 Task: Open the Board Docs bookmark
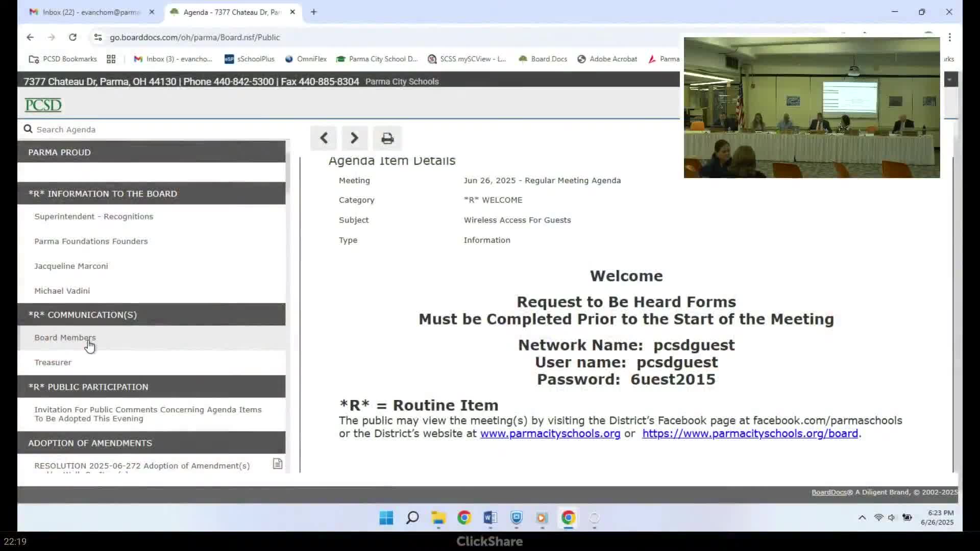[543, 59]
